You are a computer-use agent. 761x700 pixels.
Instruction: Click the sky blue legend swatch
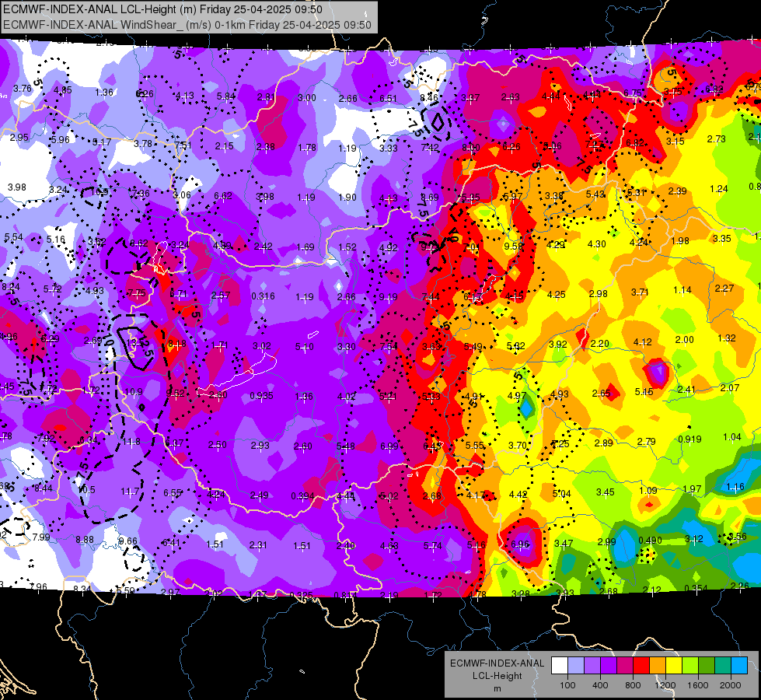click(739, 666)
